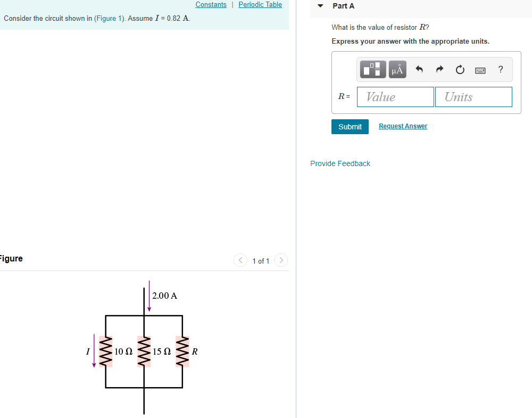Open help via the question mark icon
This screenshot has height=418, width=532.
coord(500,69)
